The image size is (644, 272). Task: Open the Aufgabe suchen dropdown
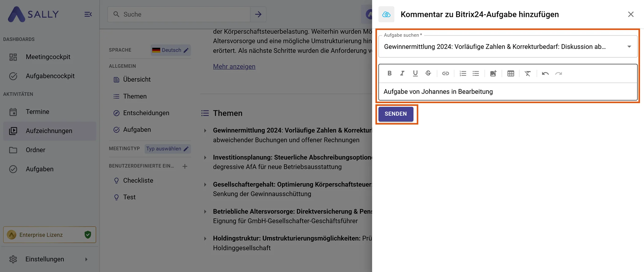[629, 47]
